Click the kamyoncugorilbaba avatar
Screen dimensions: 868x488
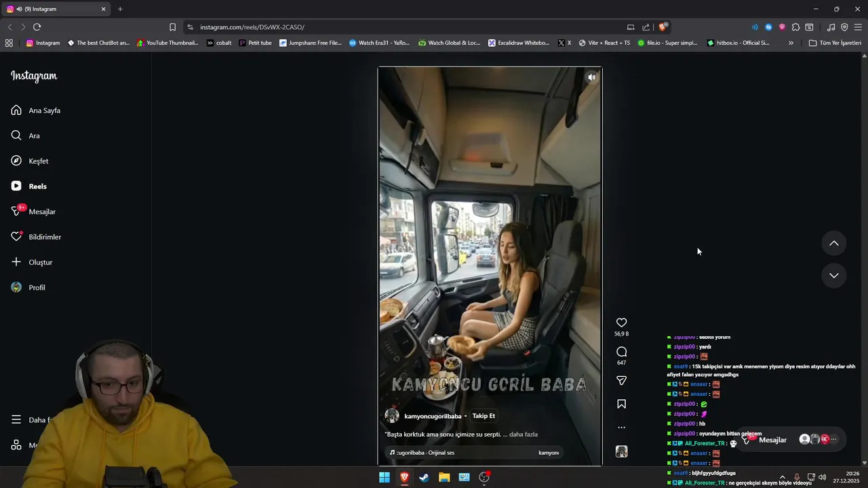click(x=392, y=416)
